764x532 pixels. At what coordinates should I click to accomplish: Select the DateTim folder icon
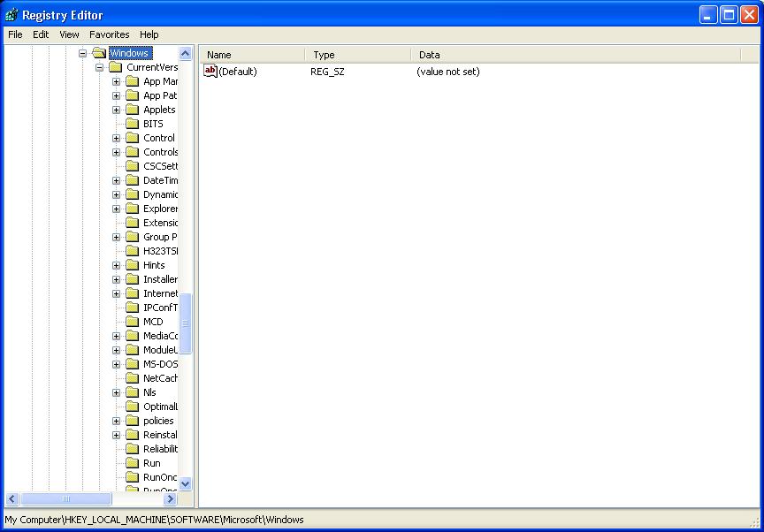click(132, 180)
